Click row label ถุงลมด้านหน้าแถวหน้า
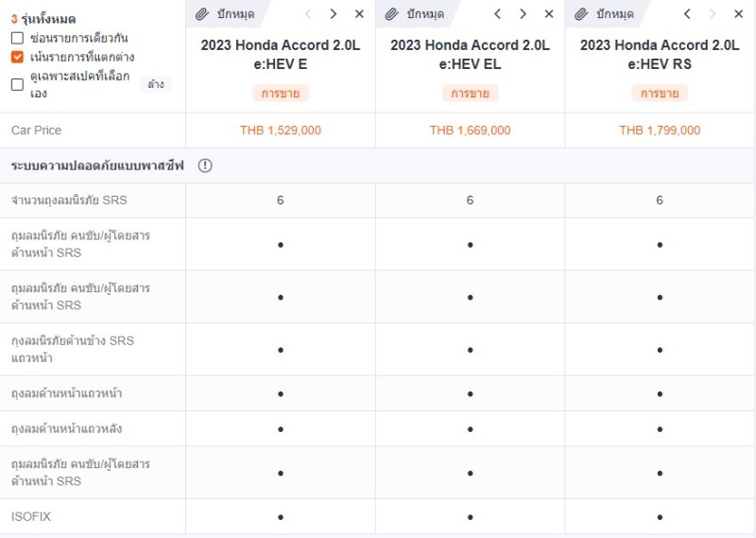This screenshot has width=756, height=538. coord(66,393)
